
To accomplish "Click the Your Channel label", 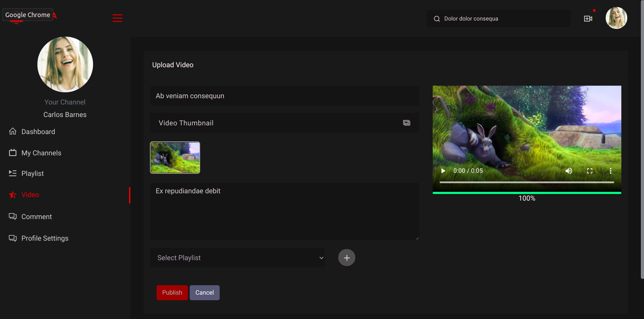I will 65,102.
